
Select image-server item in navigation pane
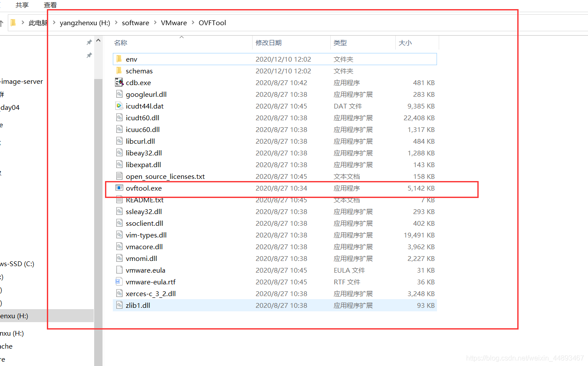tap(21, 81)
